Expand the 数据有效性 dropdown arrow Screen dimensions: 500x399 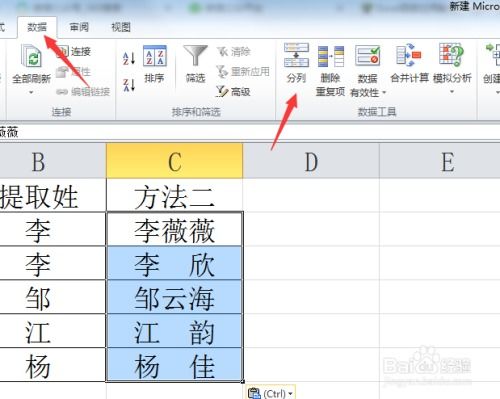384,92
